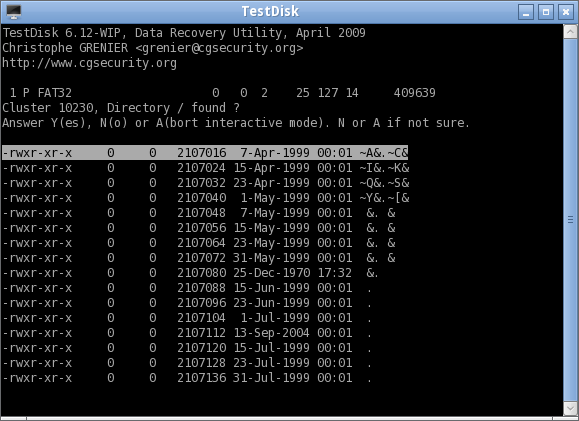Select row 2107120 dated 15-Jul-1999

coord(187,348)
